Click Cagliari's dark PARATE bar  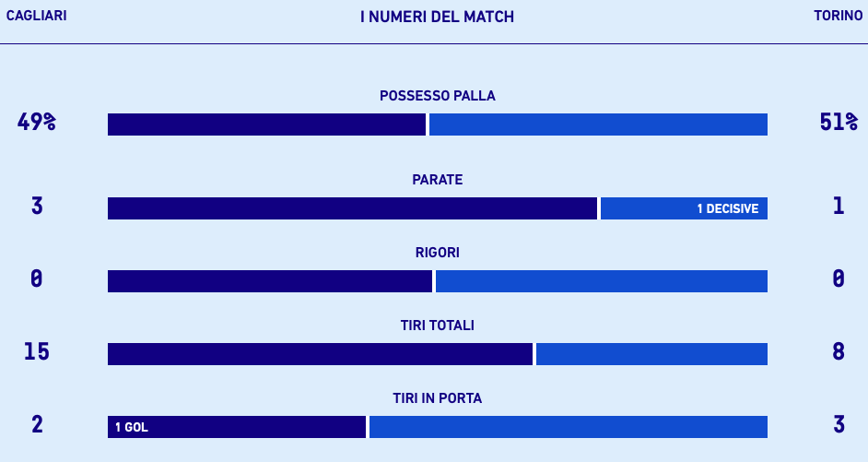[352, 208]
